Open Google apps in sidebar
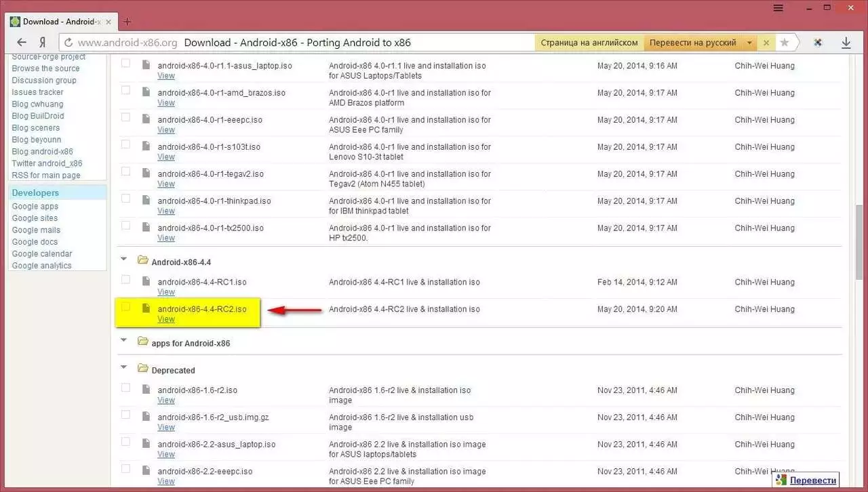 (x=35, y=206)
